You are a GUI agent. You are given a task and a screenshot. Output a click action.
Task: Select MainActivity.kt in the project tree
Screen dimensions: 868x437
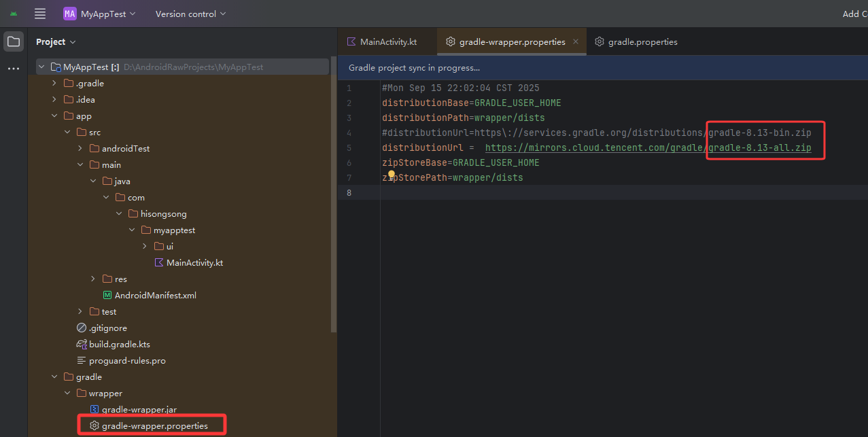tap(194, 263)
